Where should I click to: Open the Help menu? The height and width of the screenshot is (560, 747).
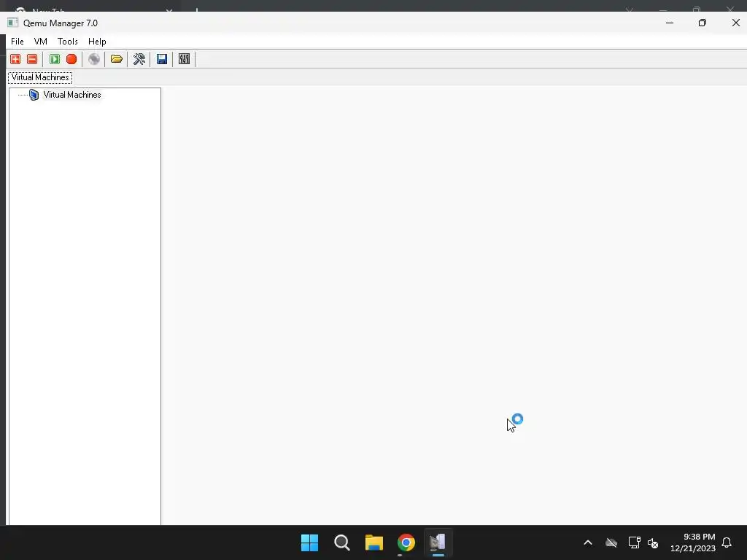[97, 42]
